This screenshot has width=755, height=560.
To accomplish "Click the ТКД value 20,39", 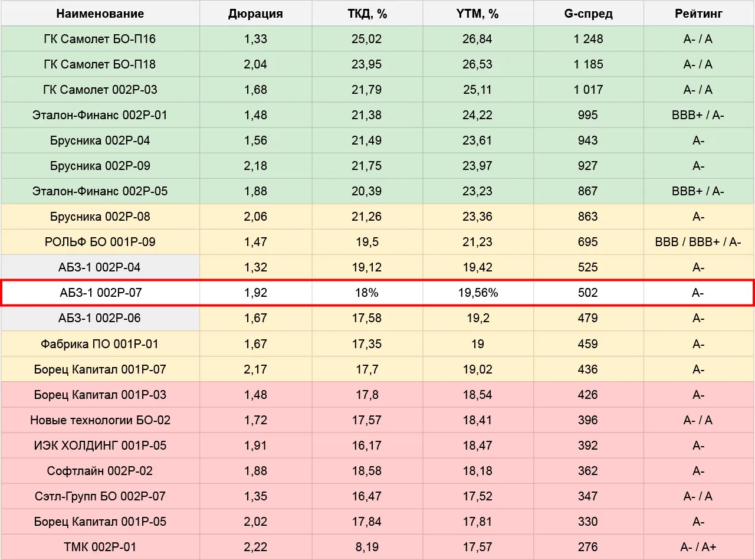I will (x=367, y=191).
